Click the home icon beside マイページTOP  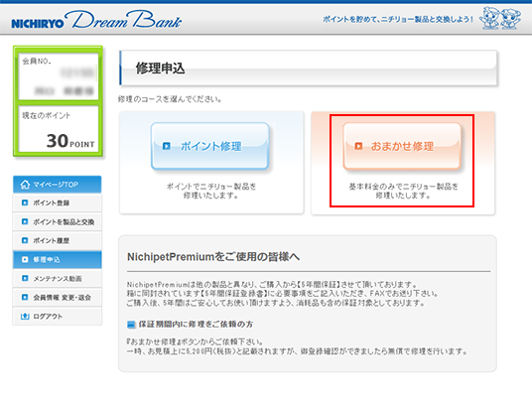pyautogui.click(x=25, y=185)
